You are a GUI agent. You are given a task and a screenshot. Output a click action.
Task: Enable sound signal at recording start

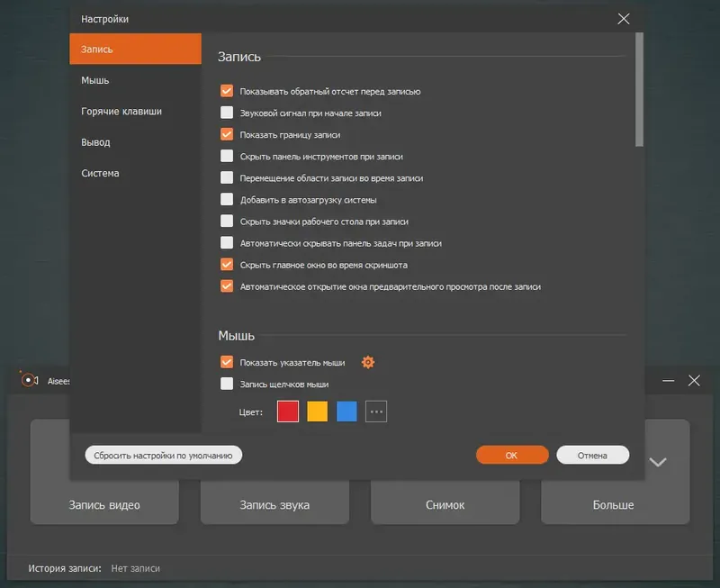pyautogui.click(x=228, y=113)
